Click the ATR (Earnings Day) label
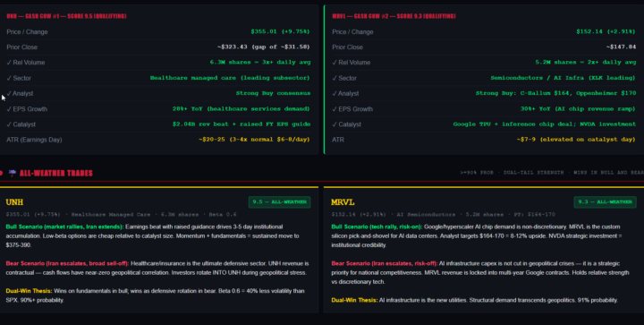 pos(34,140)
